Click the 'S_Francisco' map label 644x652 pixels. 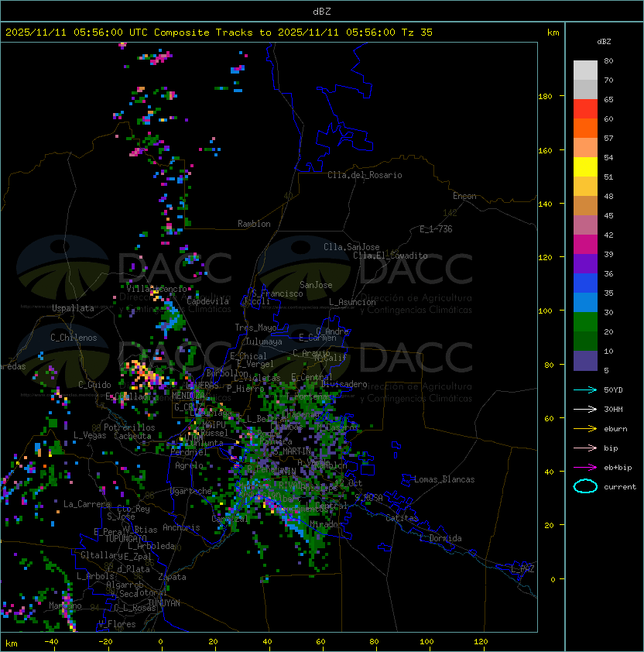point(277,293)
